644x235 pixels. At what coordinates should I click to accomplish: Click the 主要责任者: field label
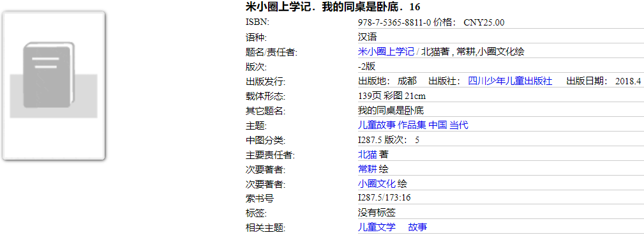[270, 155]
